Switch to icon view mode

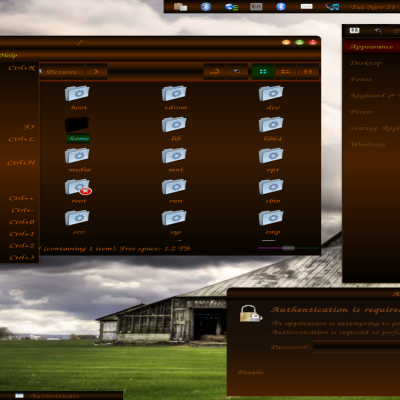click(263, 71)
